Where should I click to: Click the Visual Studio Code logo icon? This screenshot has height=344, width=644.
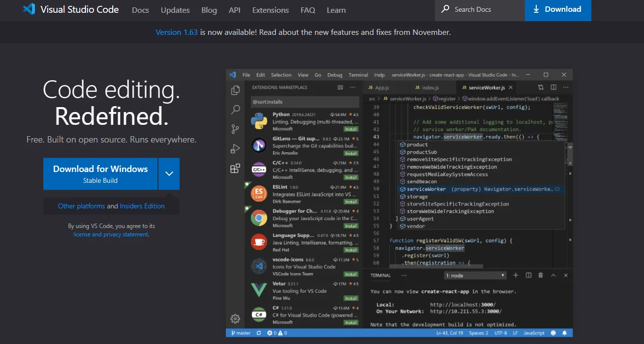pyautogui.click(x=29, y=9)
